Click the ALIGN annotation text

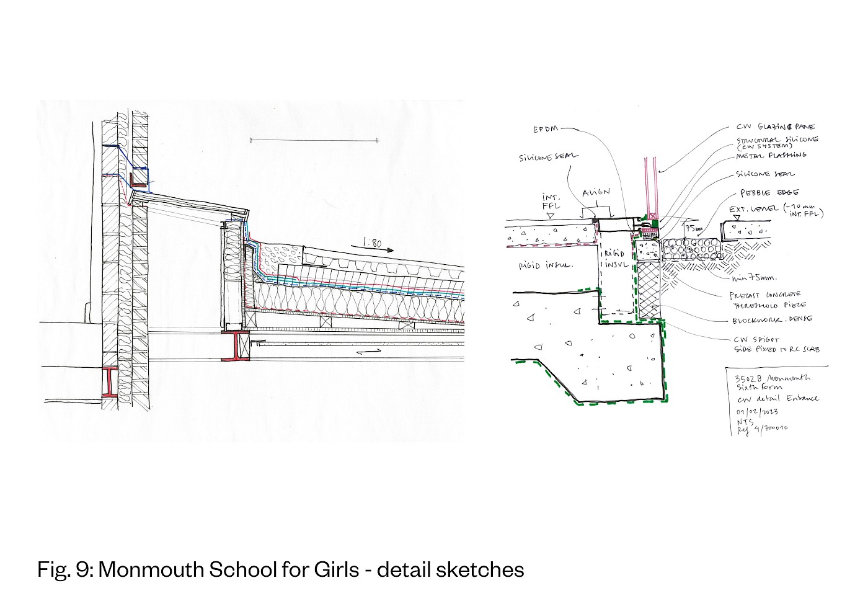596,192
